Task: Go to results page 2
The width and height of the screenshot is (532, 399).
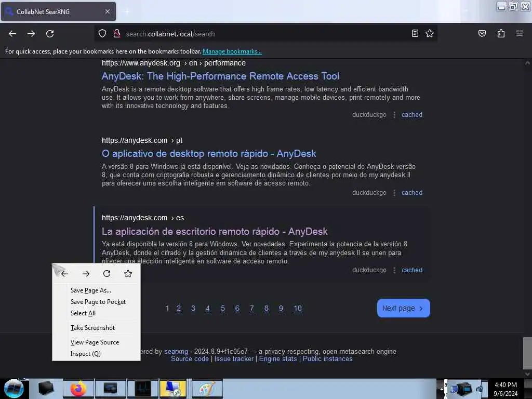Action: click(179, 309)
